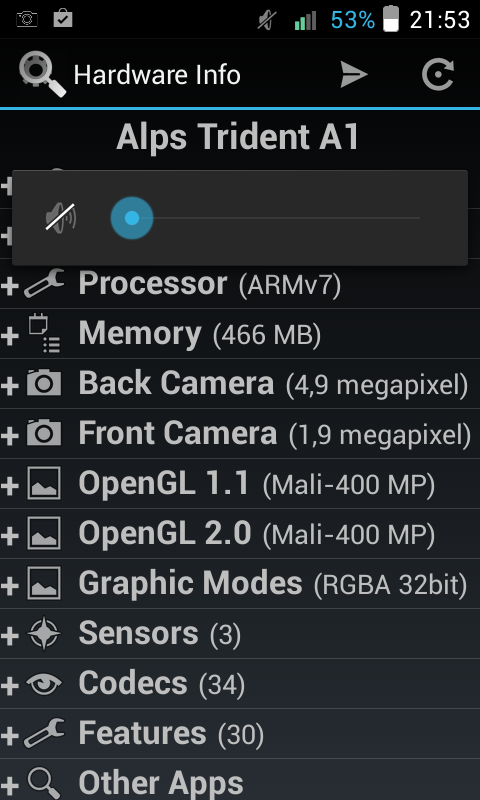Open Graphic Modes RGBA 32bit entry
Viewport: 480px width, 800px height.
[x=240, y=584]
